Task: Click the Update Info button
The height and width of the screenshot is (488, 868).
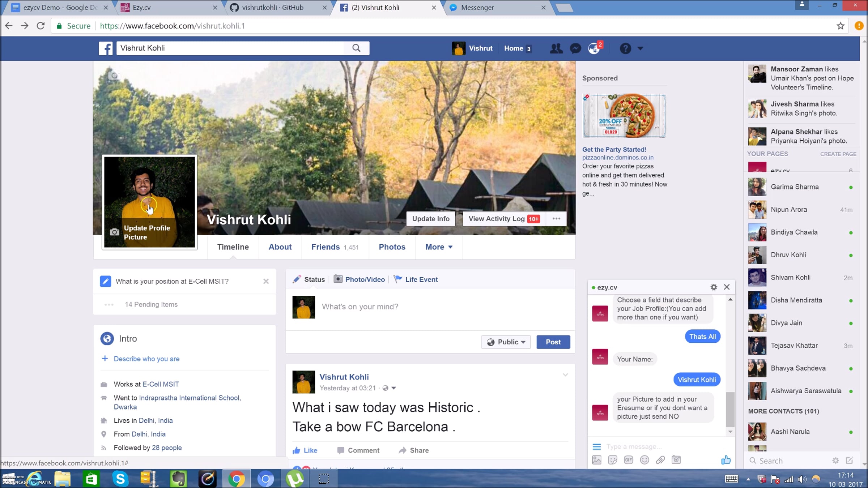Action: (x=431, y=219)
